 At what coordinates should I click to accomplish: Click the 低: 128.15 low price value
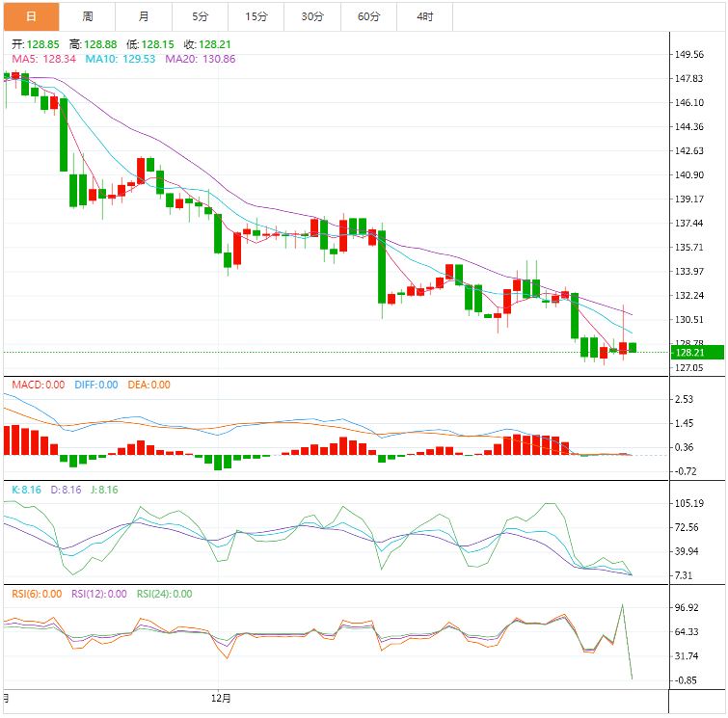[150, 44]
